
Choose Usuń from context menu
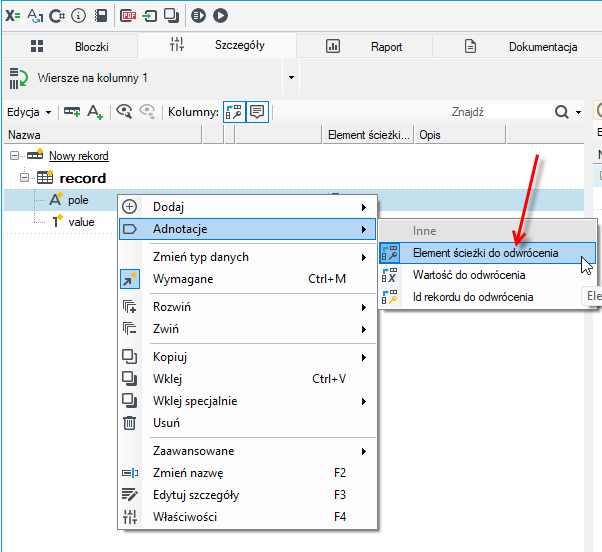(247, 423)
